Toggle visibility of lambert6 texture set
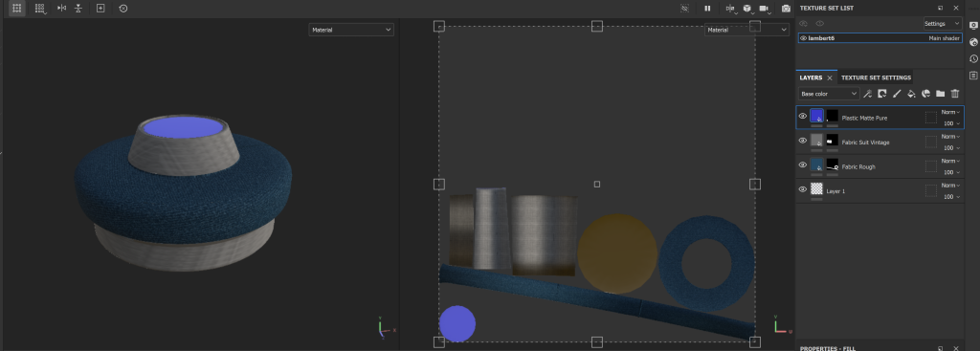Image resolution: width=980 pixels, height=351 pixels. 803,38
